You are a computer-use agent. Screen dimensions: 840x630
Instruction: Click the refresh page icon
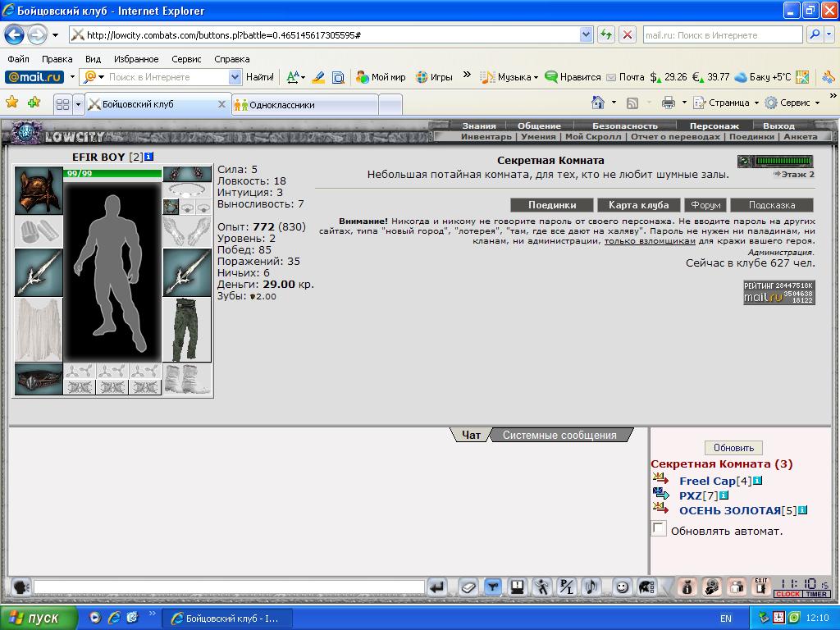pos(606,34)
